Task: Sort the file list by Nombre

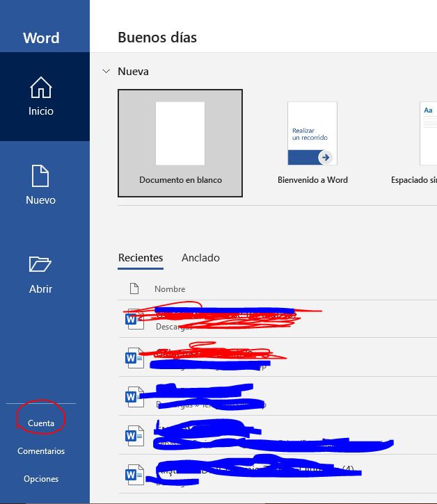Action: (170, 289)
